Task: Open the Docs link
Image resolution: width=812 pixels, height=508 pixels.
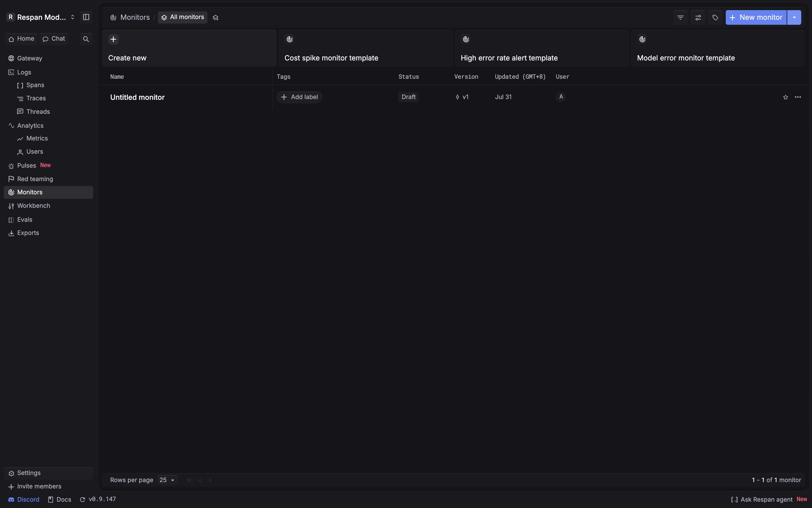Action: pos(60,500)
